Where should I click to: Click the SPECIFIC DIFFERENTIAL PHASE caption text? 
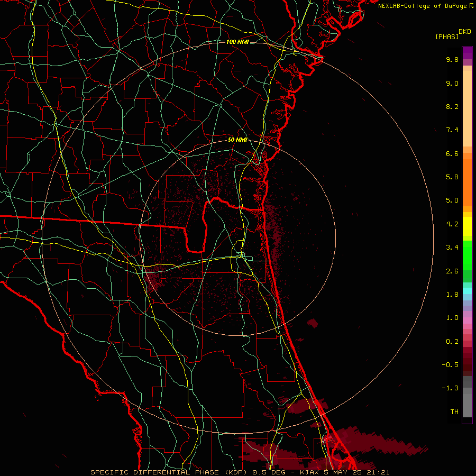[154, 472]
